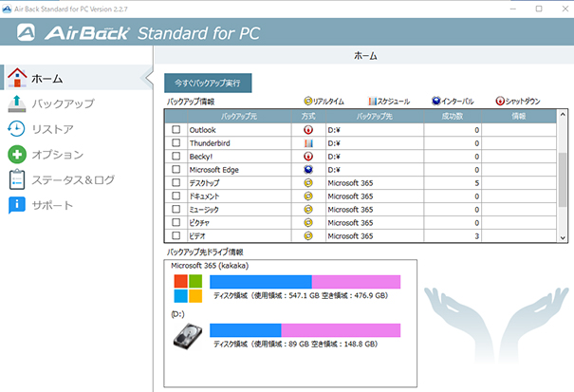Check the Microsoft Edge backup checkbox
This screenshot has height=392, width=574.
pos(176,169)
